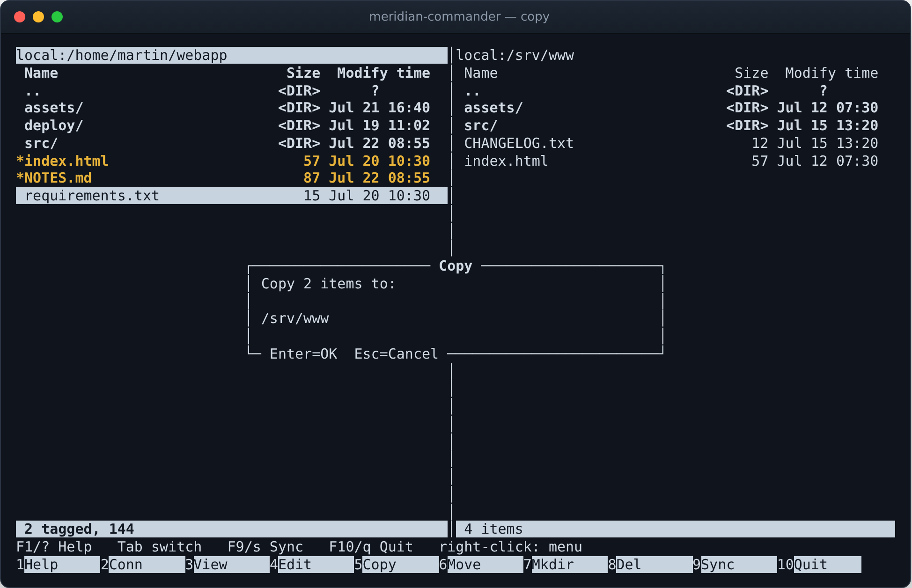
Task: Click the 7Mkdir function key button
Action: 566,565
